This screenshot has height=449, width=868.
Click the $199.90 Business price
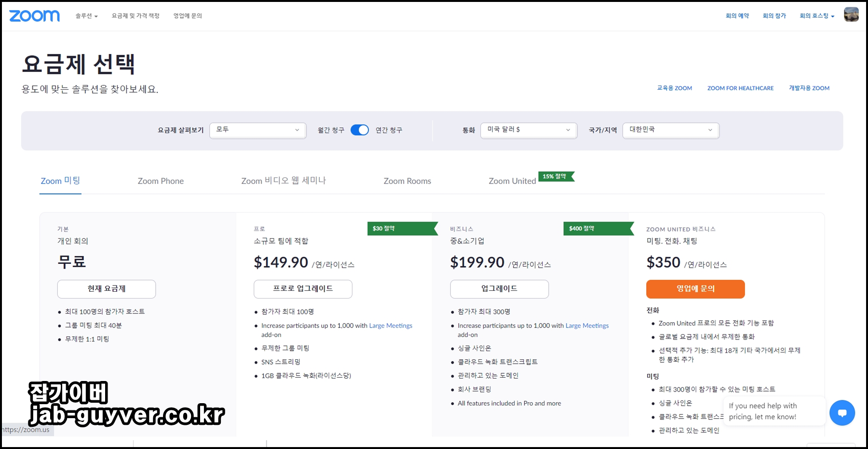tap(477, 262)
